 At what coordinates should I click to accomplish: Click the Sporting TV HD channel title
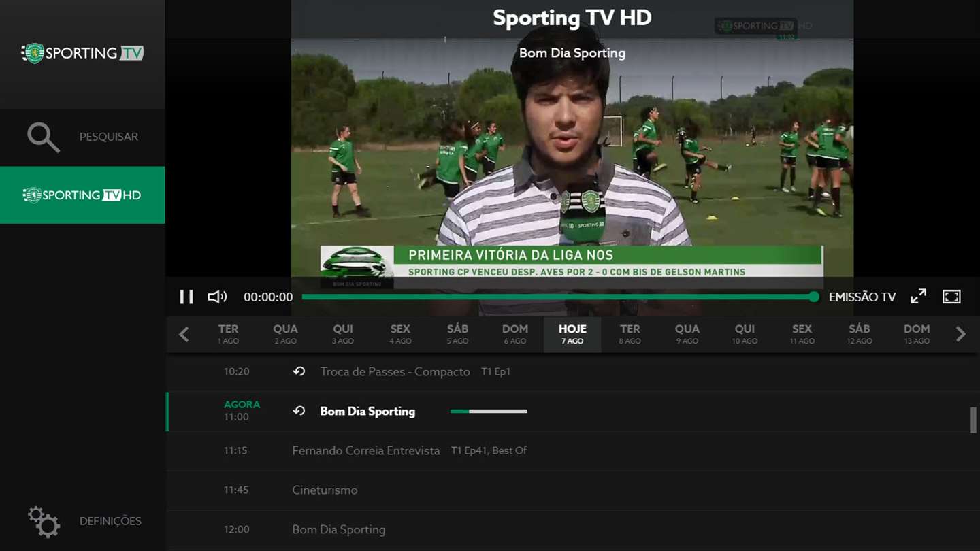572,18
